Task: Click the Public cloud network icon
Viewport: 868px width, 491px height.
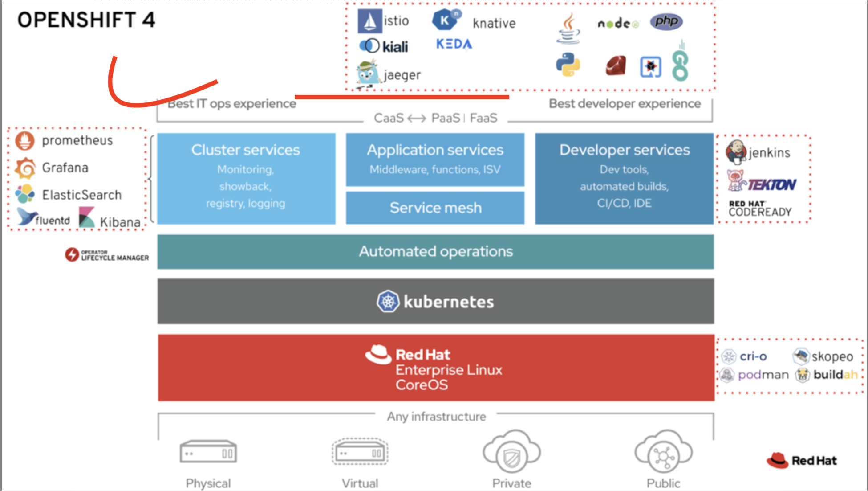Action: [663, 451]
